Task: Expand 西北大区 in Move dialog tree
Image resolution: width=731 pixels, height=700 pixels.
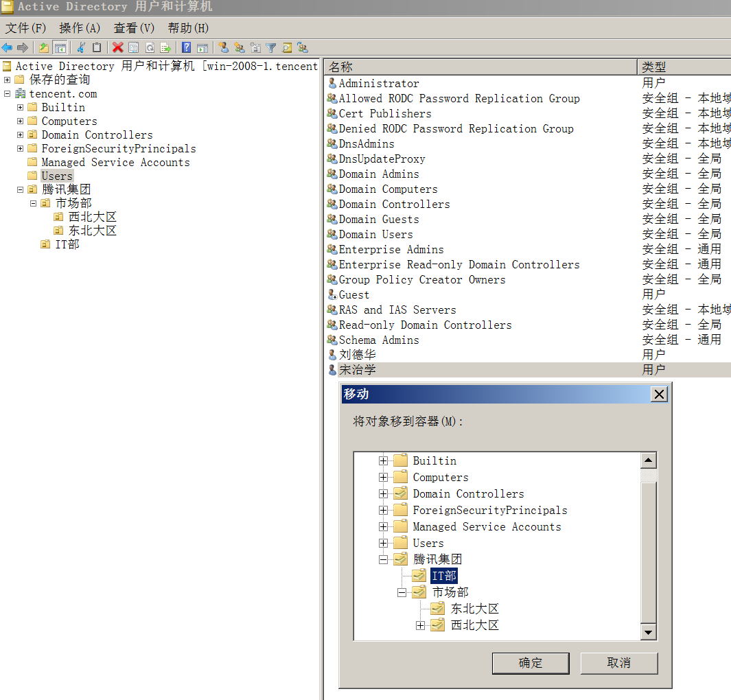Action: coord(420,625)
